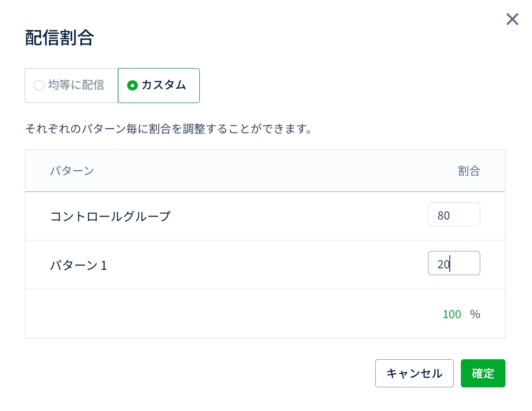The width and height of the screenshot is (532, 411).
Task: Click the % symbol beside the total
Action: [475, 314]
